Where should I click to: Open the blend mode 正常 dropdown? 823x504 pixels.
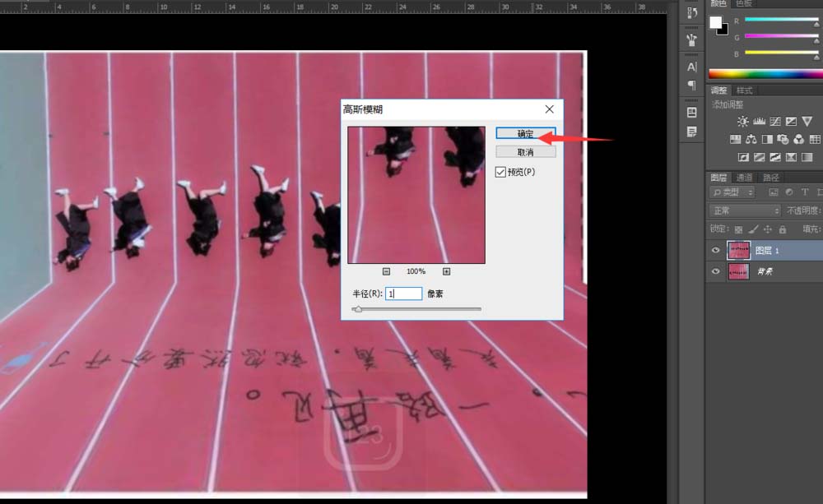tap(744, 210)
